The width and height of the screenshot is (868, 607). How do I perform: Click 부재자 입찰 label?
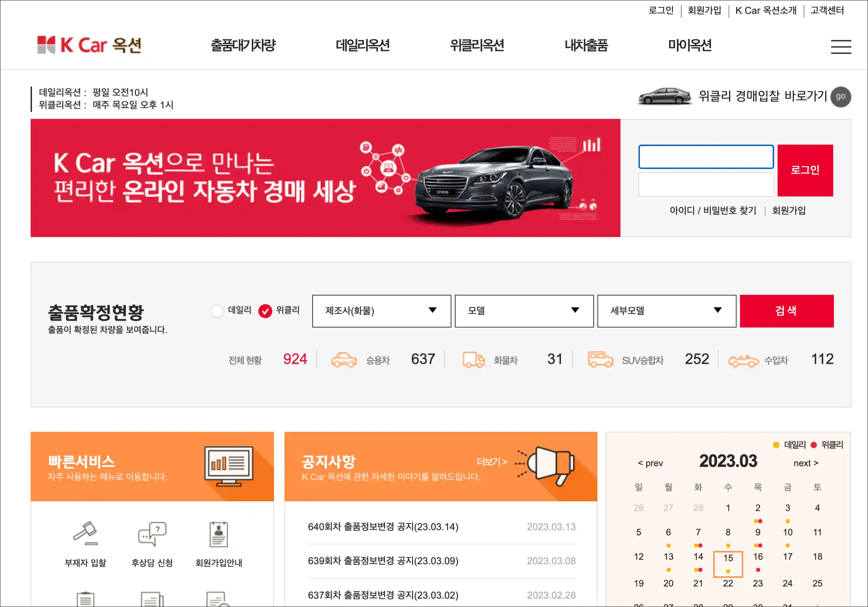click(86, 563)
